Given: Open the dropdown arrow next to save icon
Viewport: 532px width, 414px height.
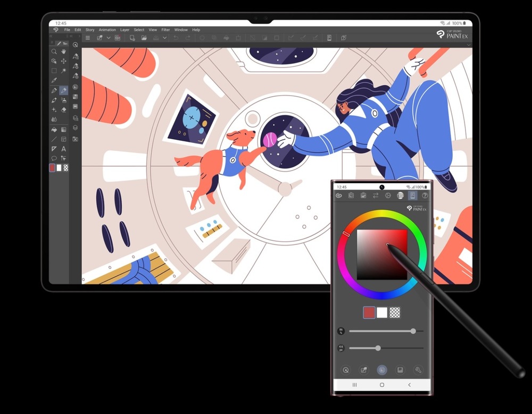Looking at the screenshot, I should click(x=165, y=38).
